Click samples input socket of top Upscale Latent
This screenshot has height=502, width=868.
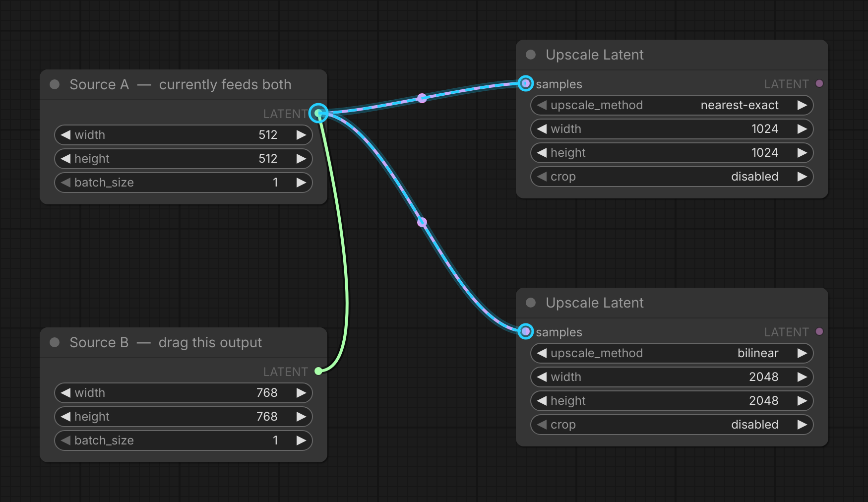click(x=525, y=83)
